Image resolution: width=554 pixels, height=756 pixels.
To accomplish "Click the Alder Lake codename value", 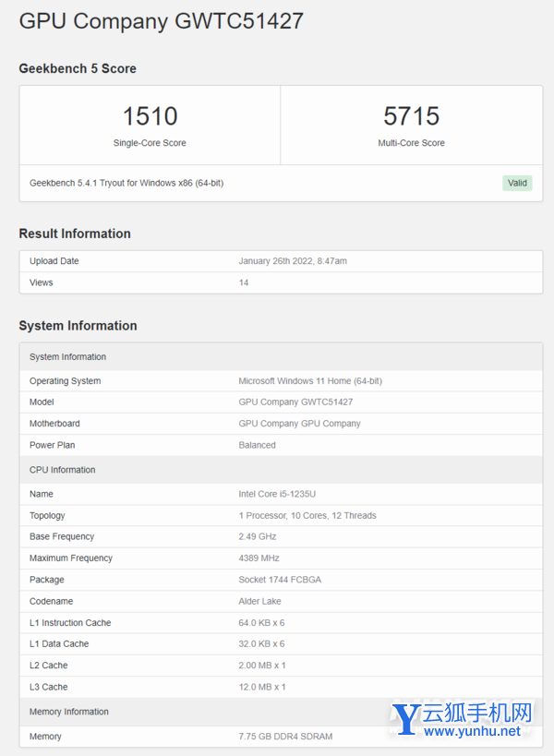I will coord(259,601).
